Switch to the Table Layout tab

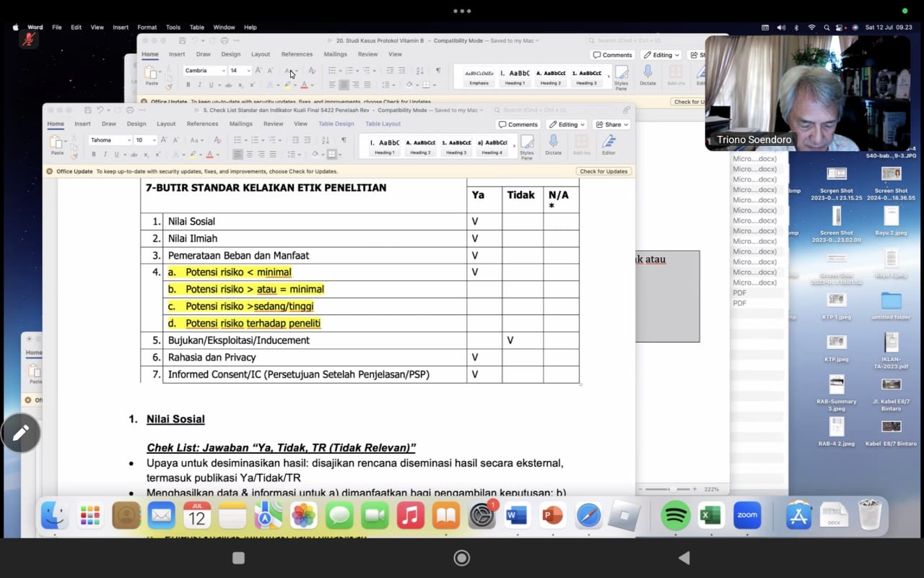(383, 124)
